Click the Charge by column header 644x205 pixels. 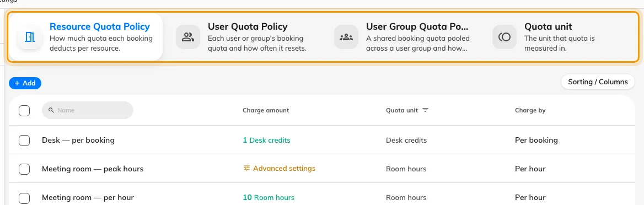[x=530, y=110]
